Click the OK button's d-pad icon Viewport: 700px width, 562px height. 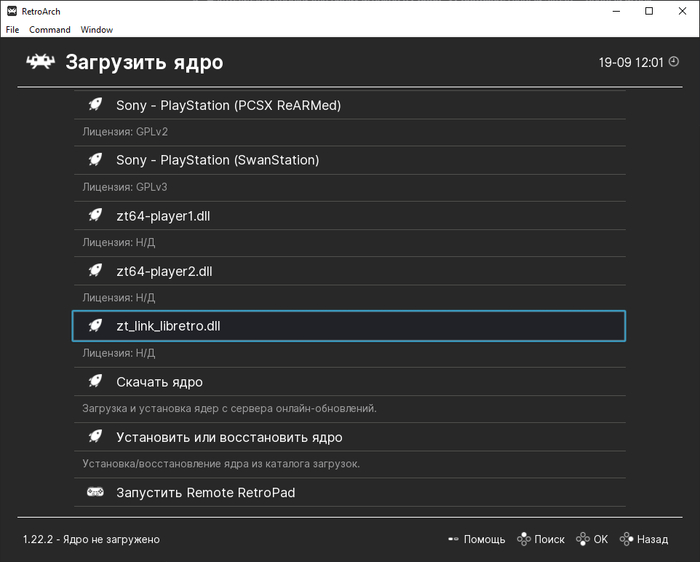(583, 539)
